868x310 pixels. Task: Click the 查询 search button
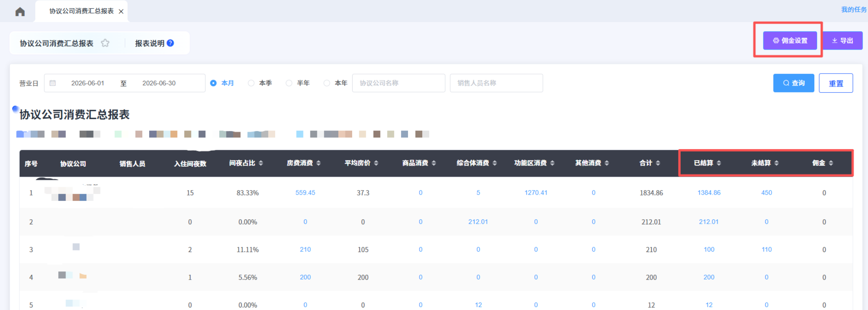point(794,83)
